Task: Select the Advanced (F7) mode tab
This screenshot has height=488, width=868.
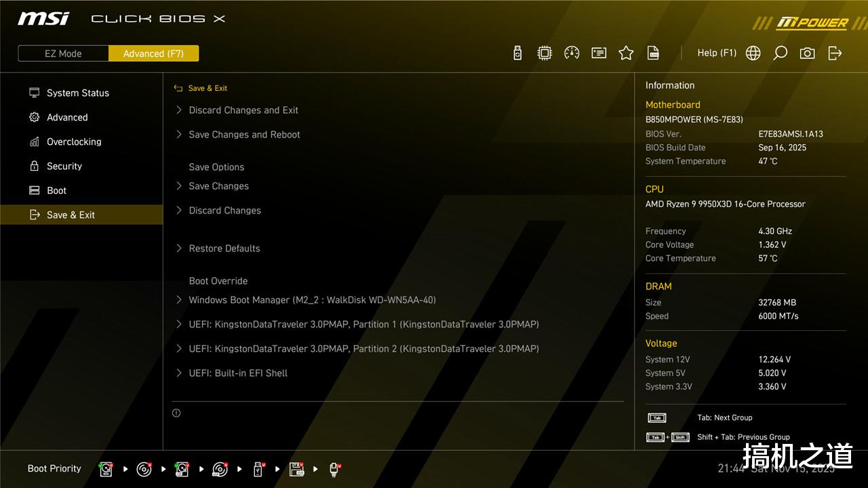Action: (153, 54)
